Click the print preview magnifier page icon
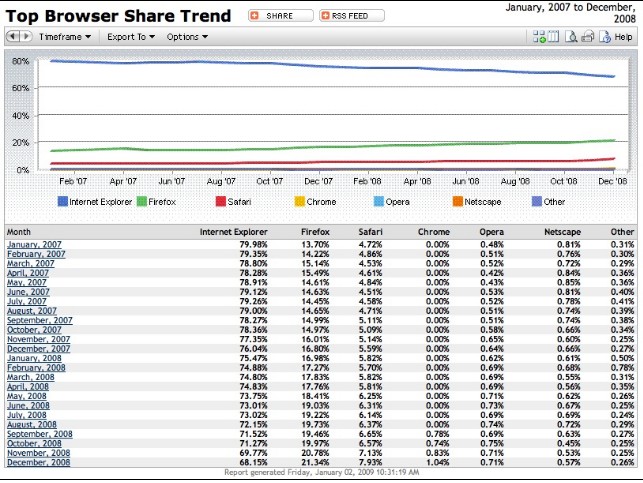 coord(571,36)
